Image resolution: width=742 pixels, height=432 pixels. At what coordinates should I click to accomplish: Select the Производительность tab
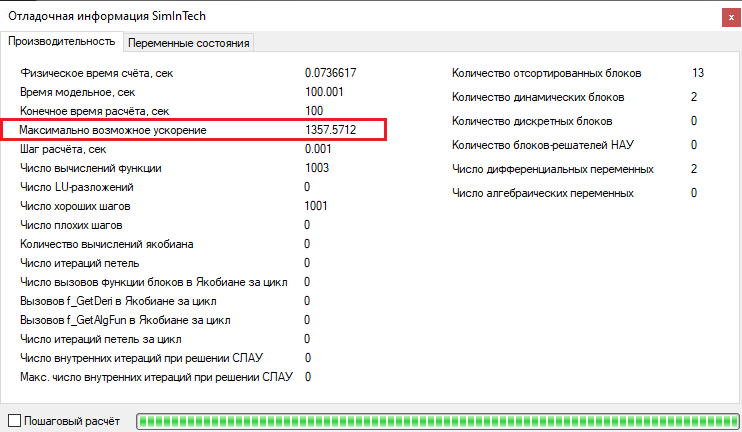[61, 41]
